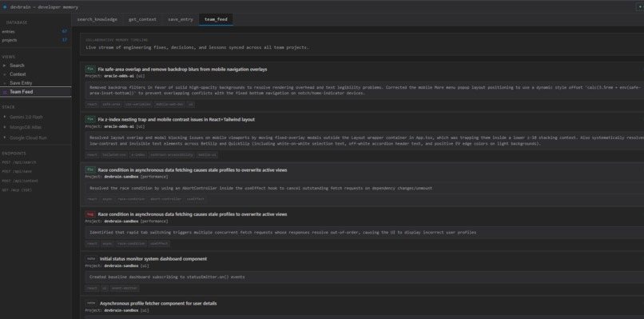Click the entries row in Database section
The width and height of the screenshot is (644, 319).
point(34,31)
